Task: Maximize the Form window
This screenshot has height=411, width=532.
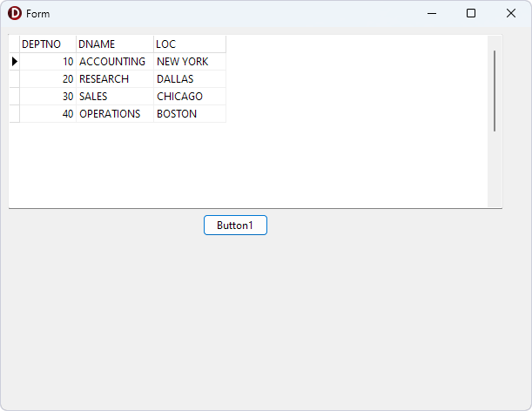Action: 471,13
